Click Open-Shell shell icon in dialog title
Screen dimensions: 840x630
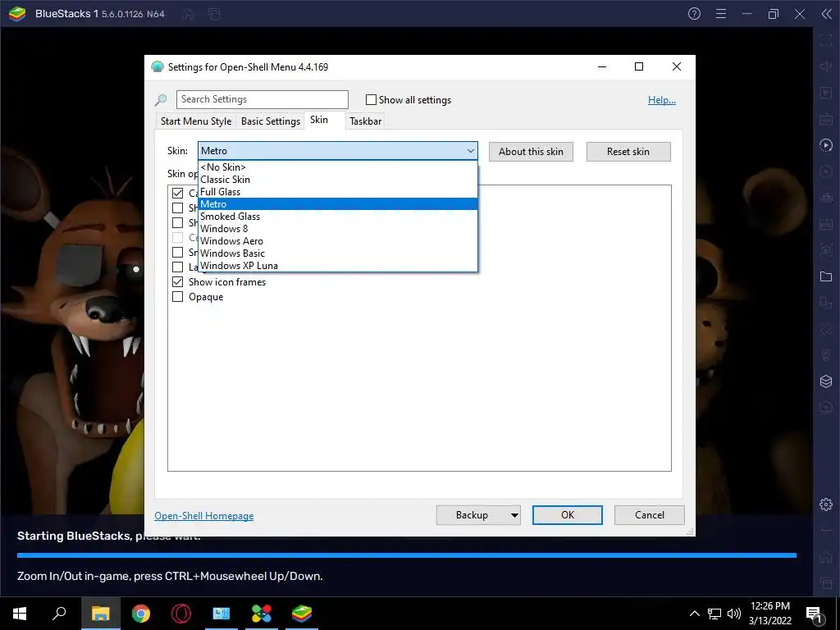[x=157, y=66]
